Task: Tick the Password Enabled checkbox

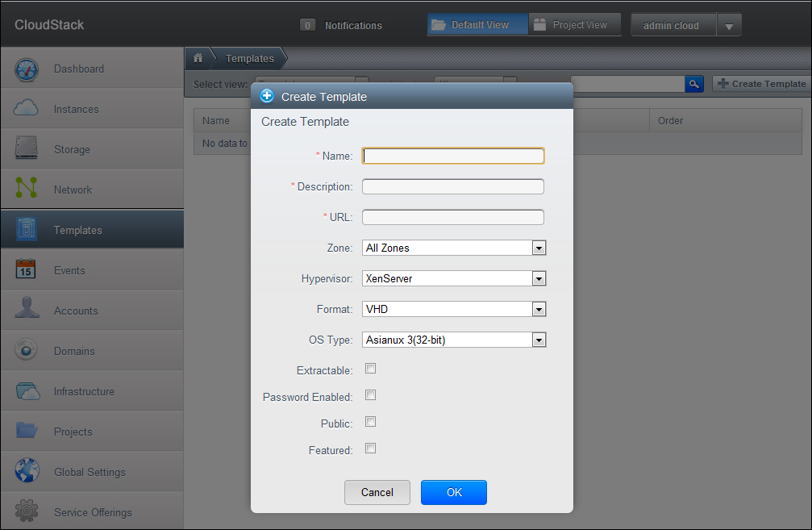Action: tap(371, 395)
